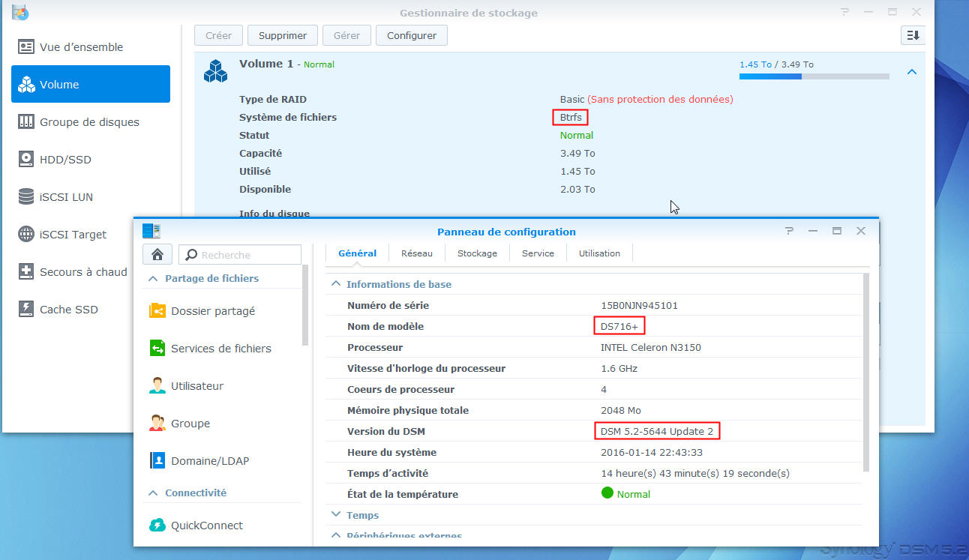This screenshot has width=969, height=560.
Task: Open QuickConnect settings
Action: click(206, 526)
